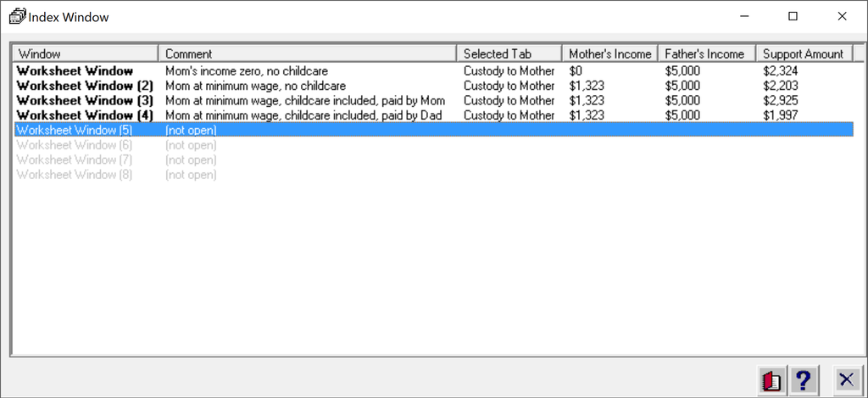Maximize the Index Window
Viewport: 868px width, 398px height.
[793, 16]
